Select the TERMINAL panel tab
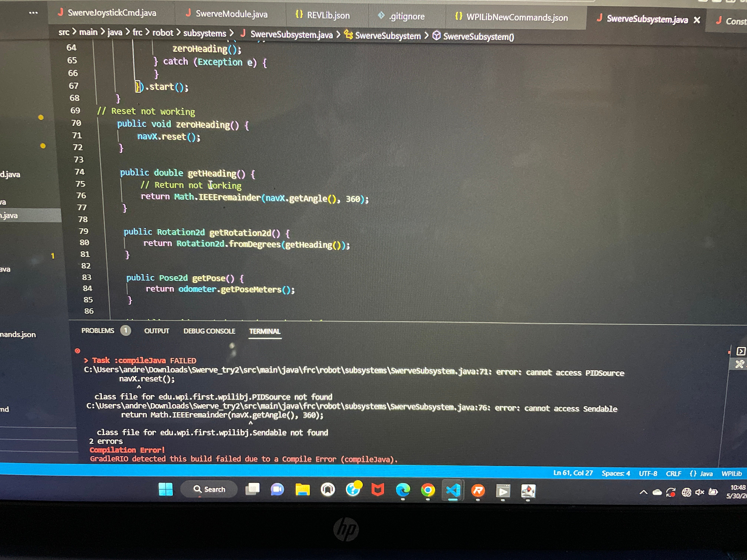Screen dimensions: 747x560 coord(265,331)
